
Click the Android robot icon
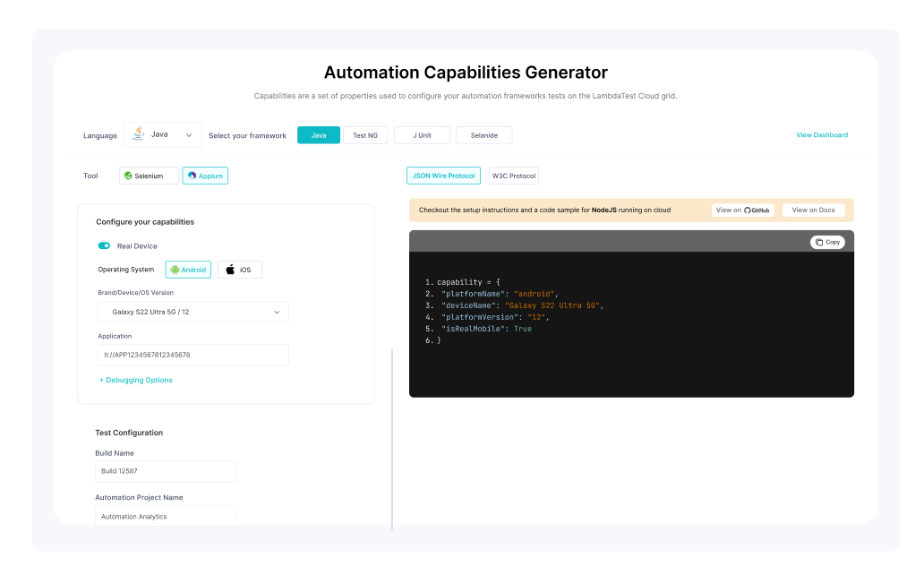pyautogui.click(x=175, y=268)
